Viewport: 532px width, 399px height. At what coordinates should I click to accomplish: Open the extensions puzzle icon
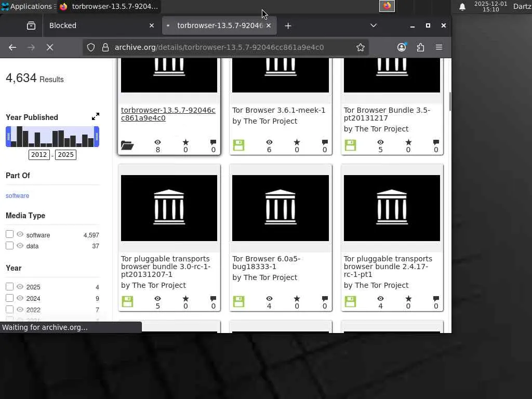pos(420,47)
